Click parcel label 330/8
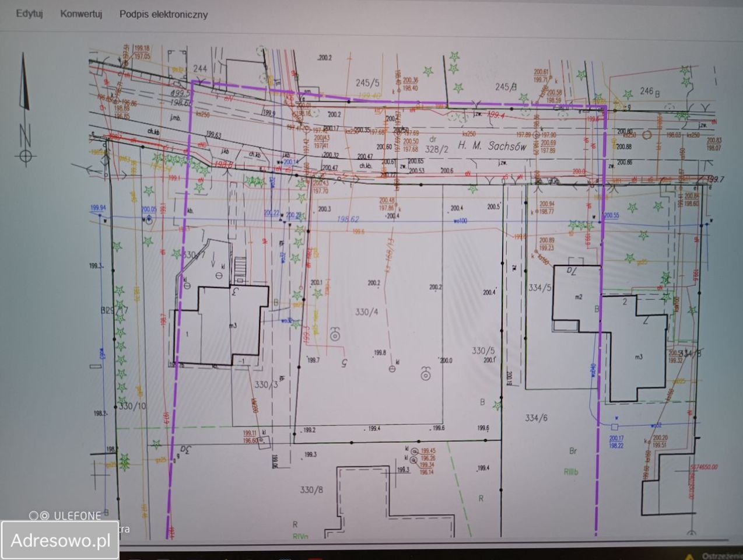743x560 pixels. point(311,490)
